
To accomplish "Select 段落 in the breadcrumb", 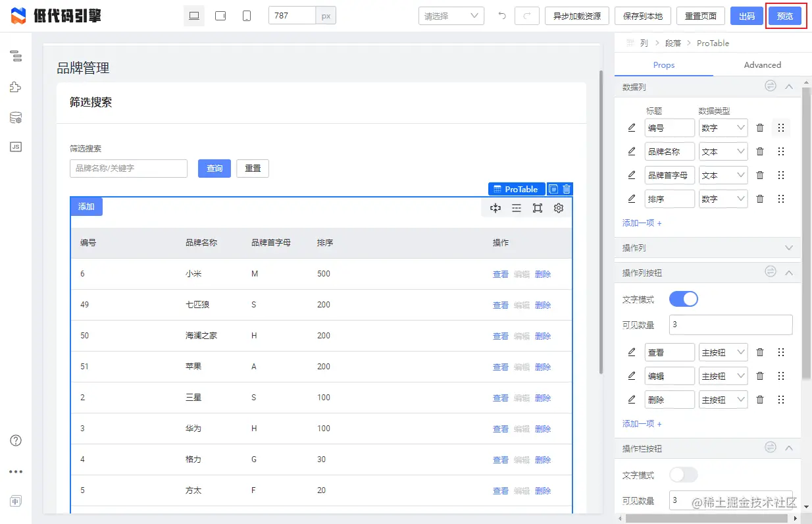I will tap(672, 43).
